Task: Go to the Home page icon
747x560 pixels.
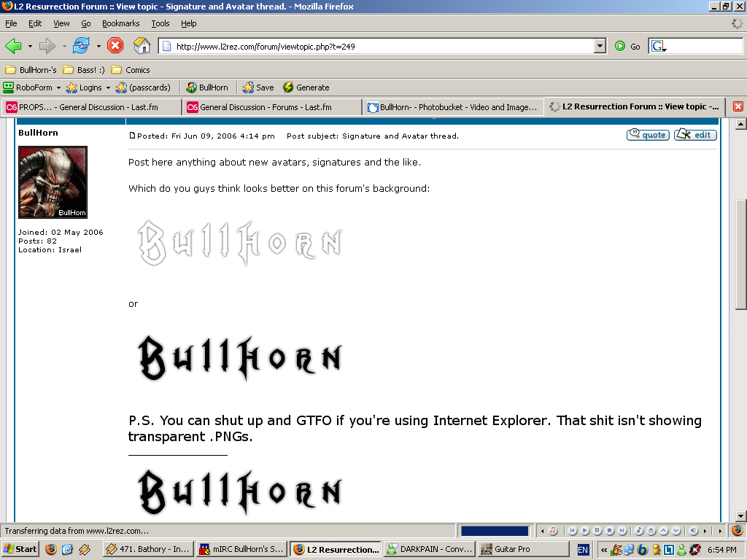Action: click(x=142, y=46)
